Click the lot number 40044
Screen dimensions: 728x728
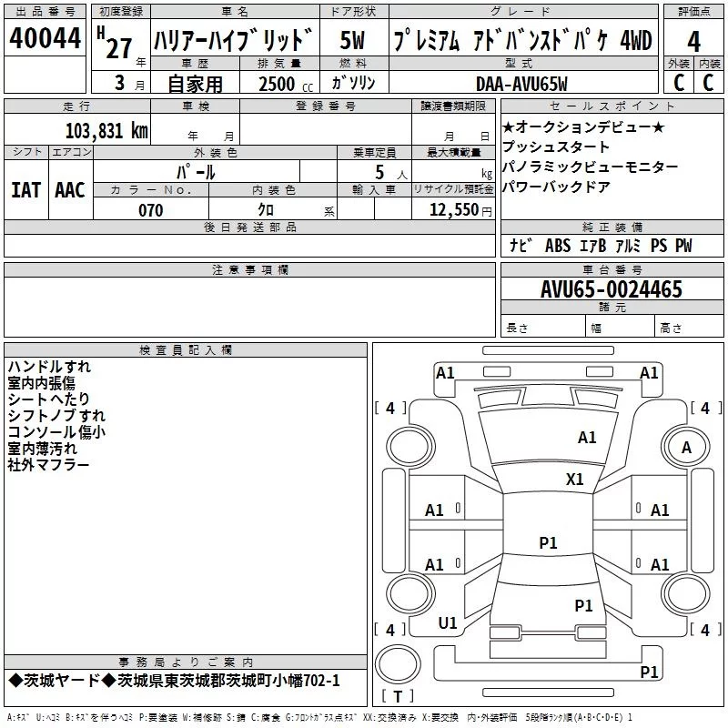click(x=45, y=41)
